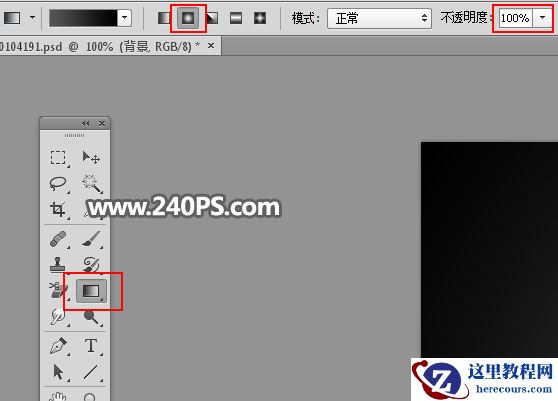Grab the toolbox dotted grip handle

pos(75,136)
